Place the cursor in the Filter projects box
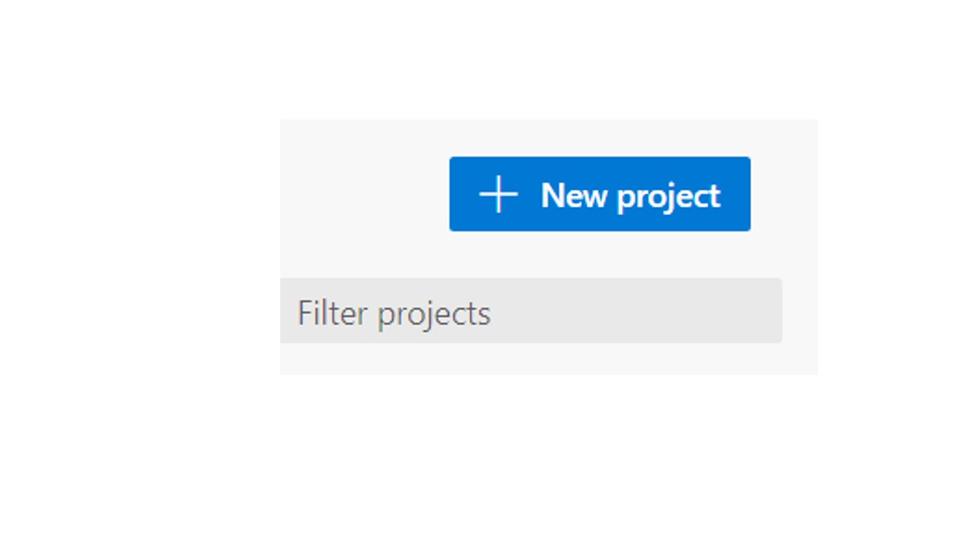 (x=531, y=311)
